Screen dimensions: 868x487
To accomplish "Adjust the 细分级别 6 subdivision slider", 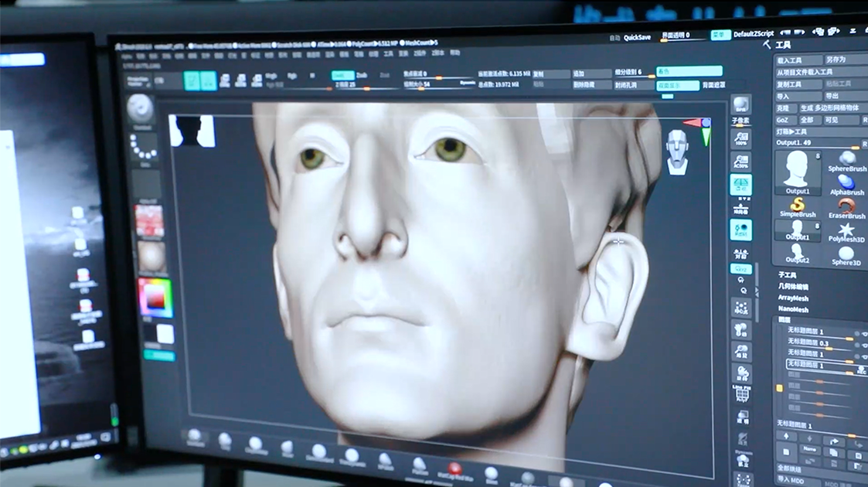I will (x=634, y=73).
